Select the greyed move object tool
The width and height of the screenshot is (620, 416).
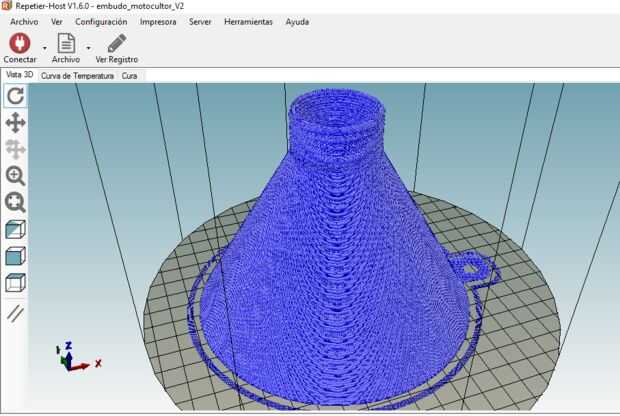pyautogui.click(x=15, y=149)
